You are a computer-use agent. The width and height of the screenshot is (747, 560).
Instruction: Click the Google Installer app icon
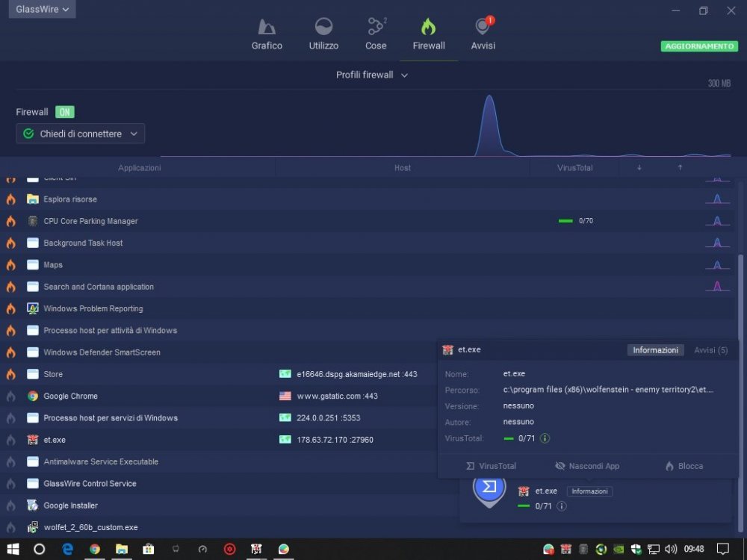coord(32,505)
